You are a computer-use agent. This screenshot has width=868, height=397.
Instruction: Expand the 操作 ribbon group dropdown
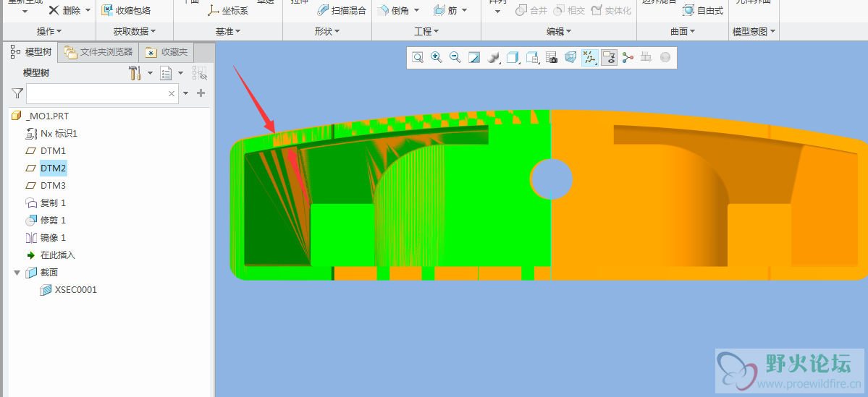tap(49, 32)
